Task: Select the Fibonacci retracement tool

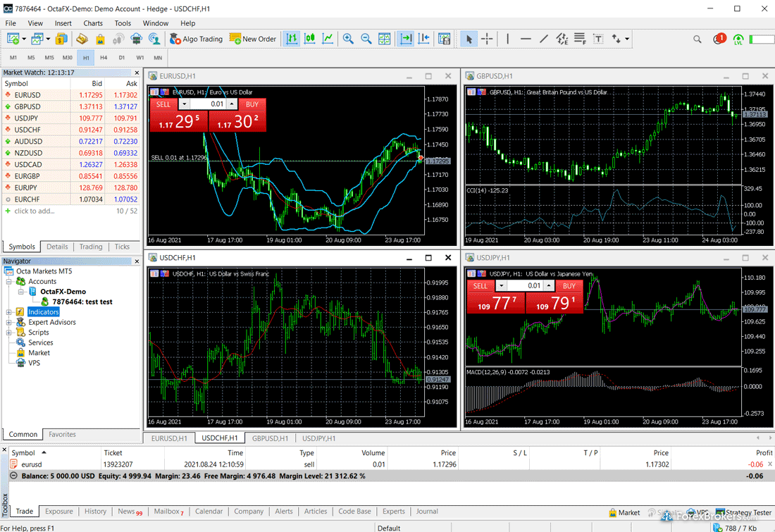Action: pos(580,39)
